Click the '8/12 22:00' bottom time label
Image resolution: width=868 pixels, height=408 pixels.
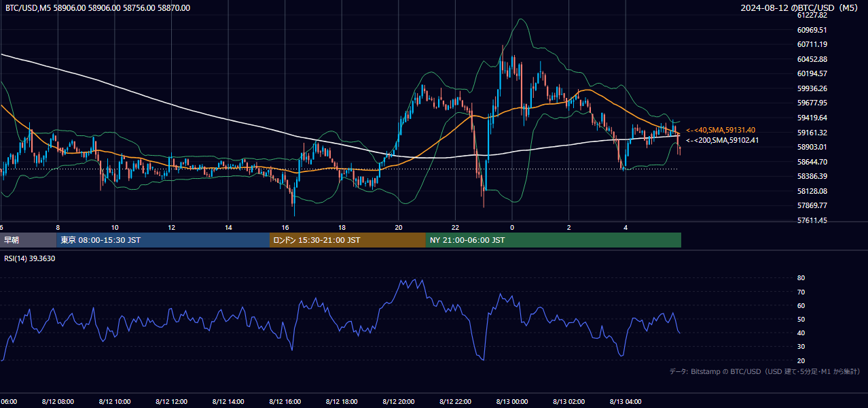click(455, 401)
